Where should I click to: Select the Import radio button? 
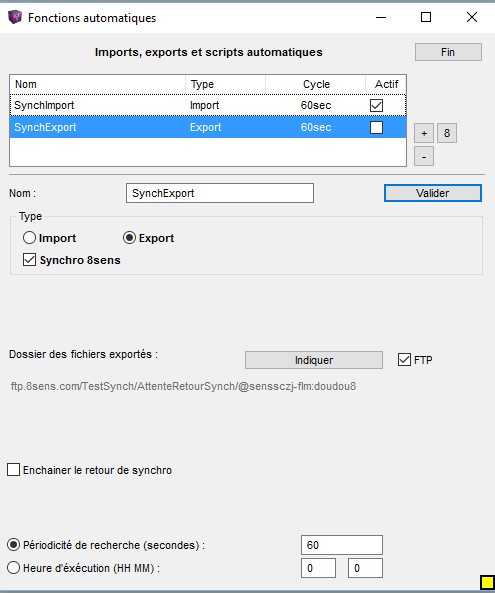pos(29,238)
